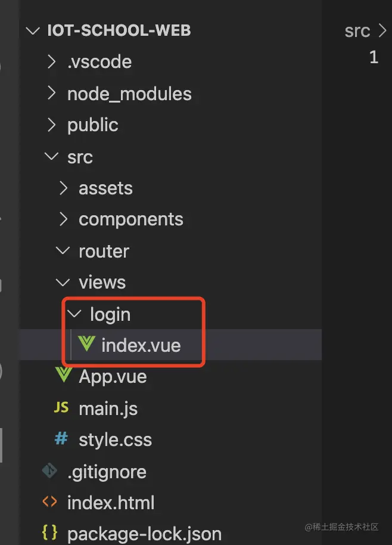Open the style.css file

pyautogui.click(x=115, y=440)
